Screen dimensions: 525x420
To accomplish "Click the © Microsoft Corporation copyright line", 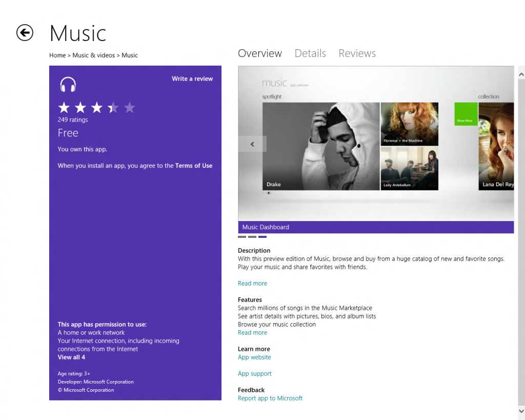I will pos(86,390).
